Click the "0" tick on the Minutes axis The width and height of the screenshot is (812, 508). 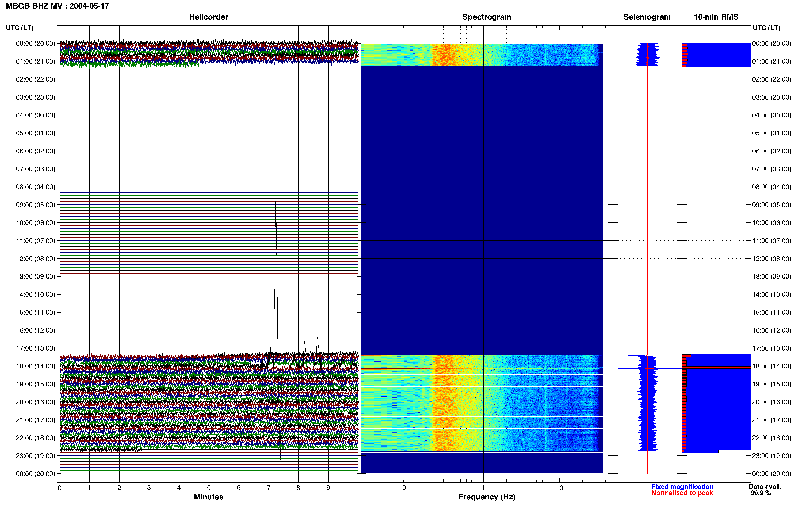click(x=59, y=488)
